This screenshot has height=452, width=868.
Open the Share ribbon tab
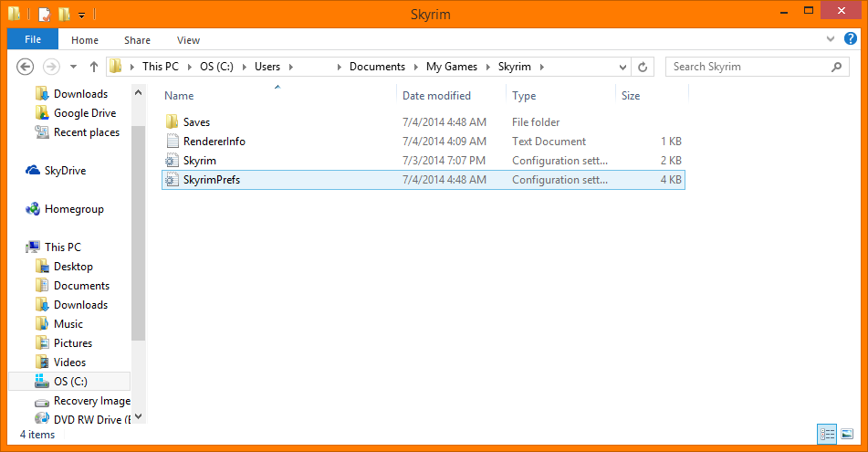(138, 39)
